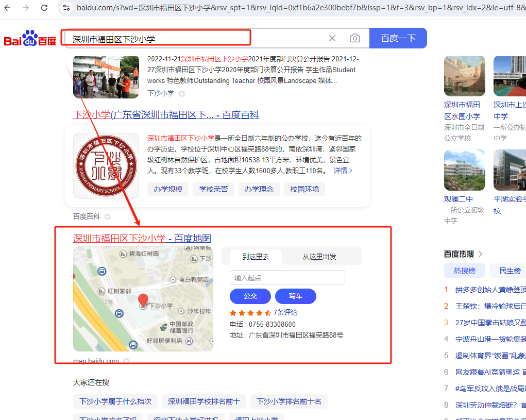Open hot search item 深圳劳动仲裁熔断
The width and height of the screenshot is (526, 420).
[x=490, y=405]
